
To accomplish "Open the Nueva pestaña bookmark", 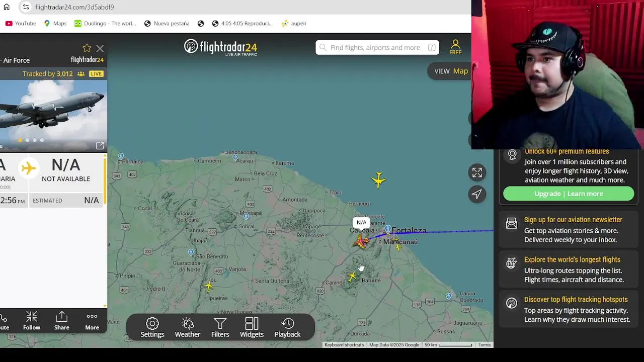I will [167, 23].
